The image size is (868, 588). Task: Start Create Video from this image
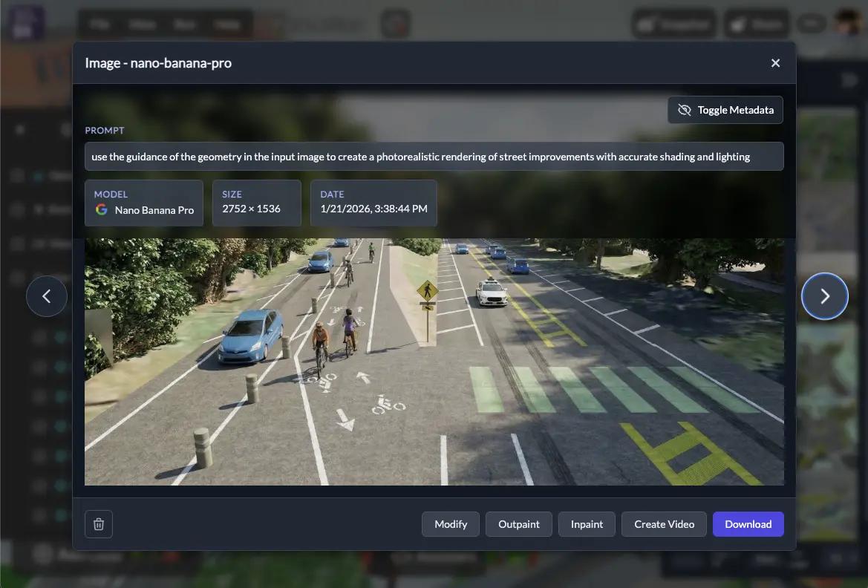pos(664,524)
